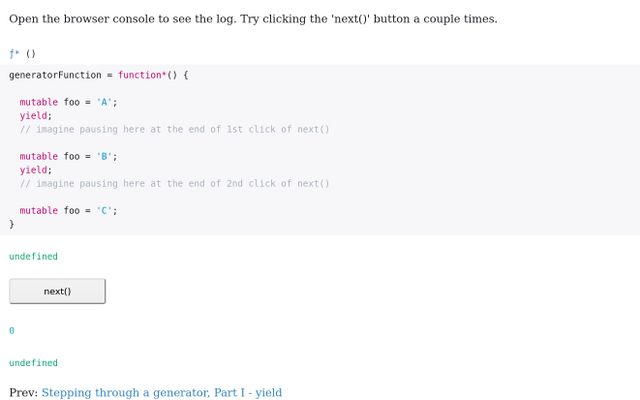Open the 'Stepping through a generator, Part I' link
The image size is (640, 400).
point(162,393)
